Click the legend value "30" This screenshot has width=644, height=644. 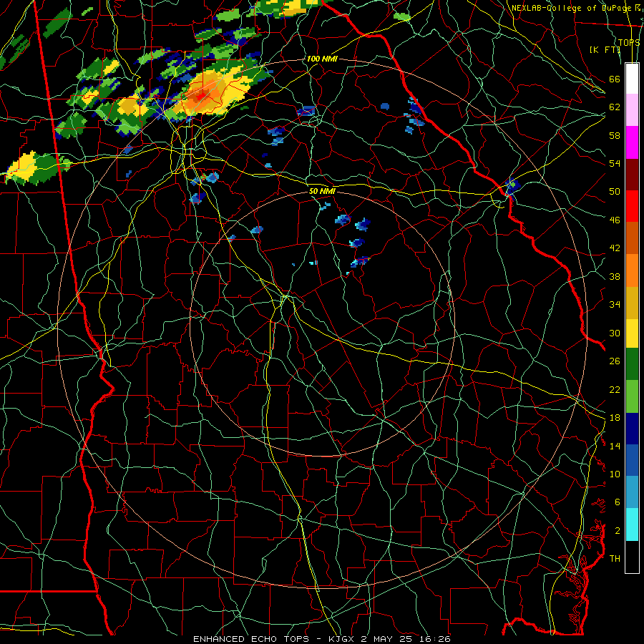pos(615,333)
